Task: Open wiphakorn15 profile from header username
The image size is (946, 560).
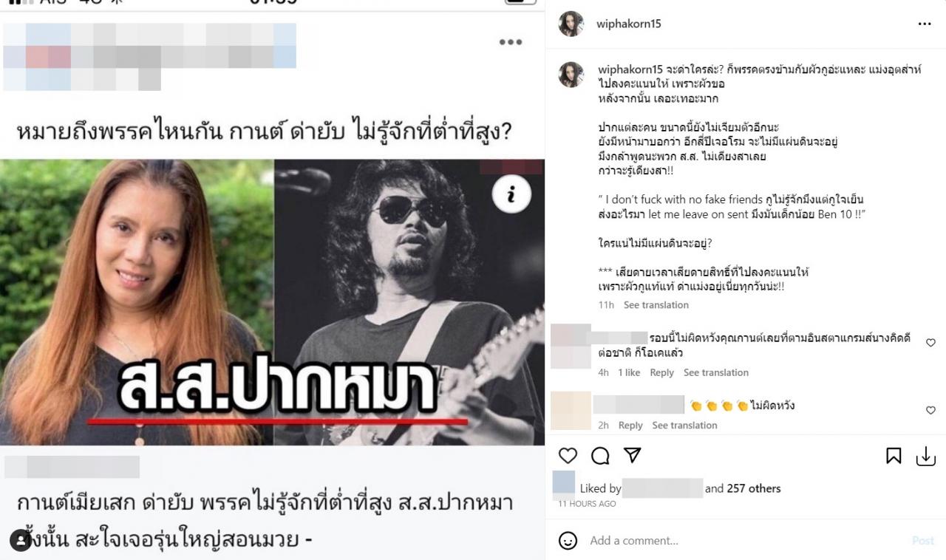Action: 629,24
